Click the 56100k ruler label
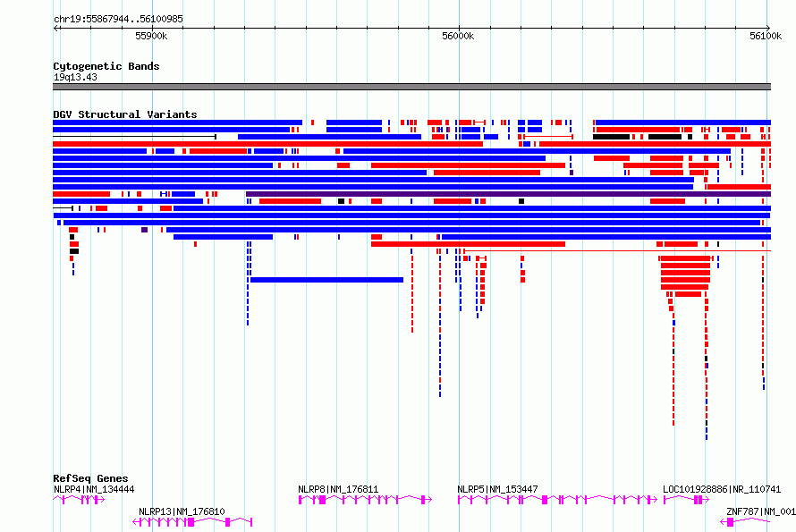 766,36
